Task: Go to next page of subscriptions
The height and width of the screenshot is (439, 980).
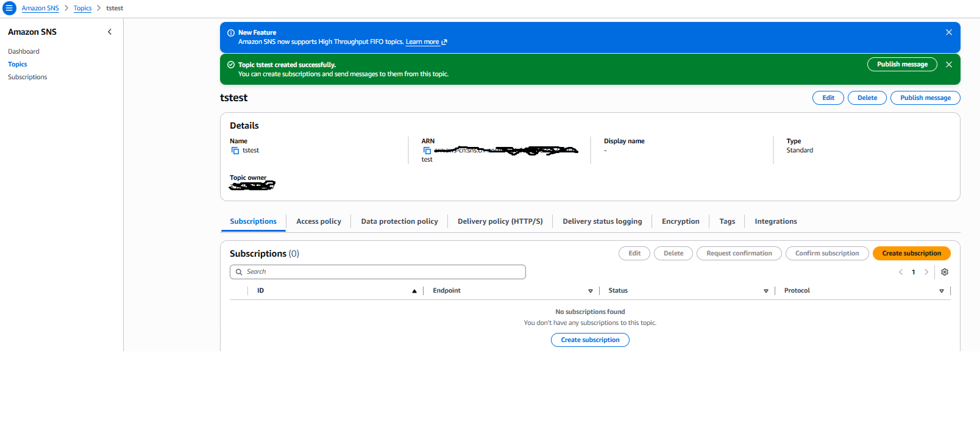Action: click(x=926, y=272)
